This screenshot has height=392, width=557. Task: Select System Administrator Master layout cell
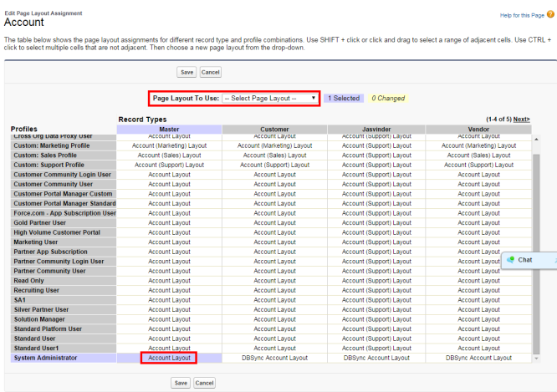click(170, 358)
